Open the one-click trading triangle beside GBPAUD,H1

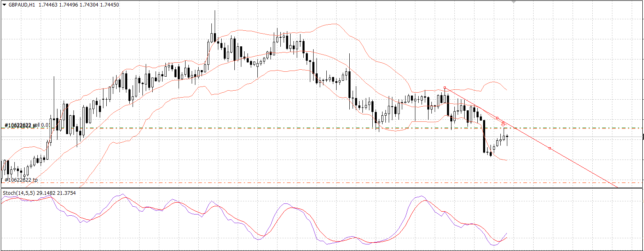coord(4,5)
